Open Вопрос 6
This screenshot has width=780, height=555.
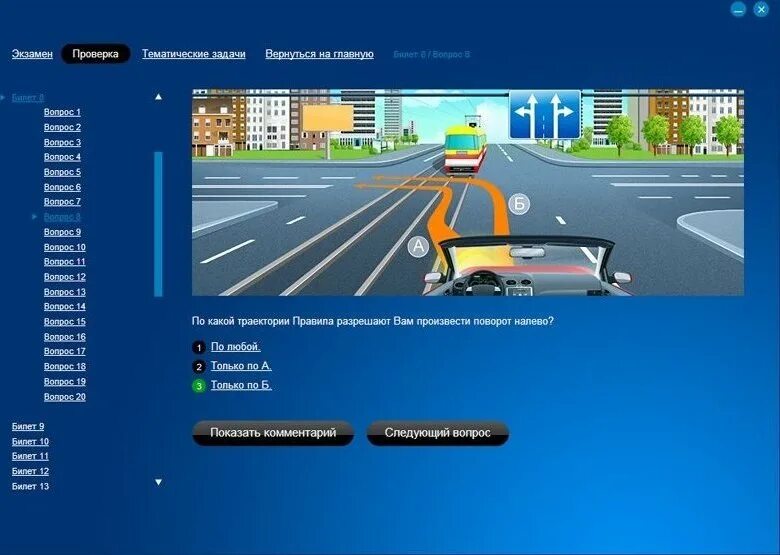click(x=62, y=187)
